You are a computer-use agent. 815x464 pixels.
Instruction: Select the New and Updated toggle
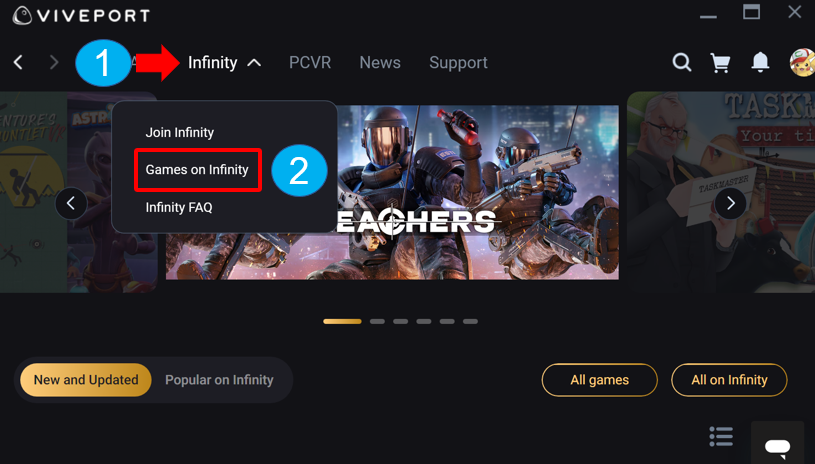[86, 380]
